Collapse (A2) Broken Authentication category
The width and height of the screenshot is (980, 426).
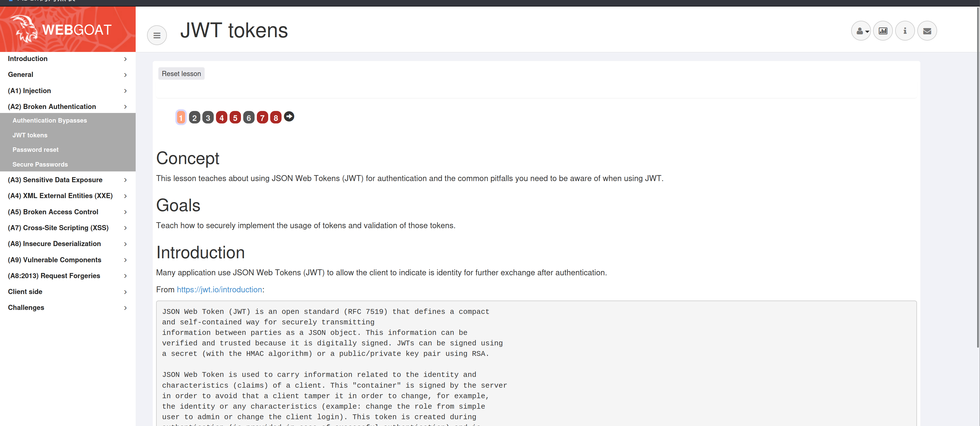tap(68, 107)
